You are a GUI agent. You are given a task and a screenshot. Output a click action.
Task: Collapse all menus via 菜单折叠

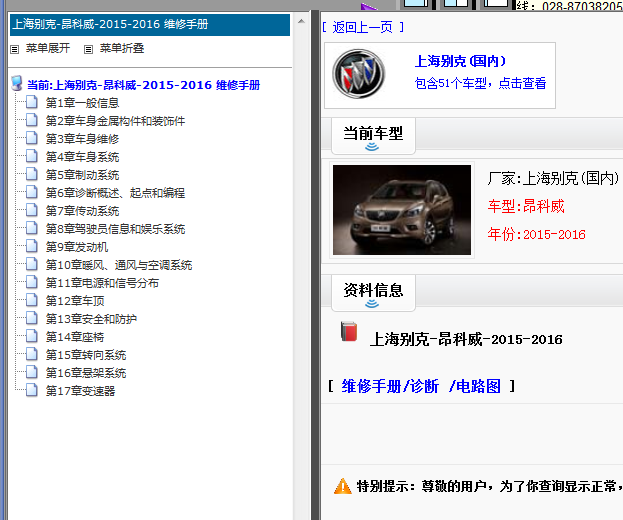click(x=122, y=48)
